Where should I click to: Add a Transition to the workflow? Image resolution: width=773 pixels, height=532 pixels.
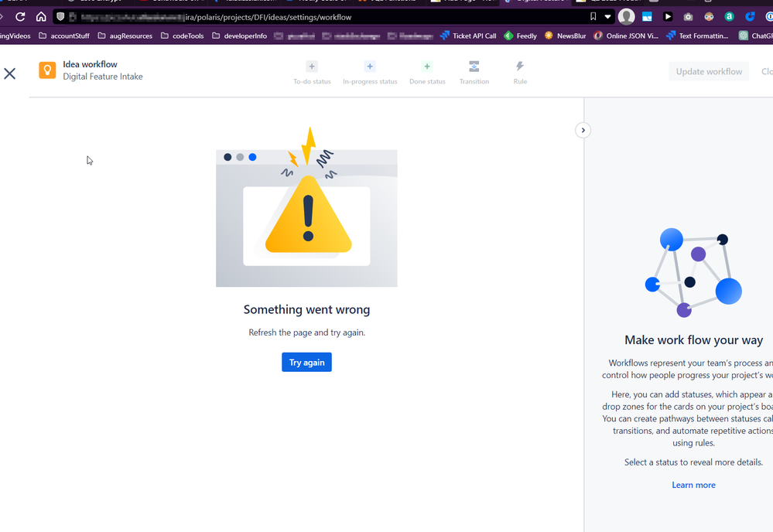(474, 73)
